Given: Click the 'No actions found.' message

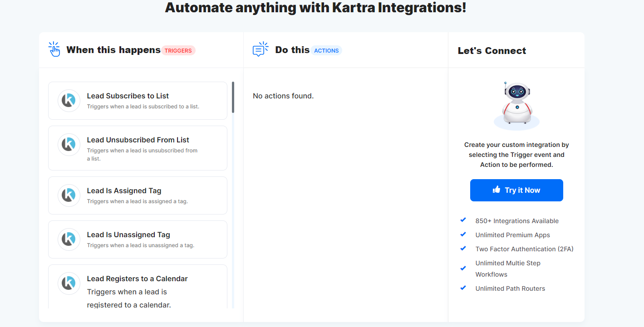Looking at the screenshot, I should (x=283, y=96).
